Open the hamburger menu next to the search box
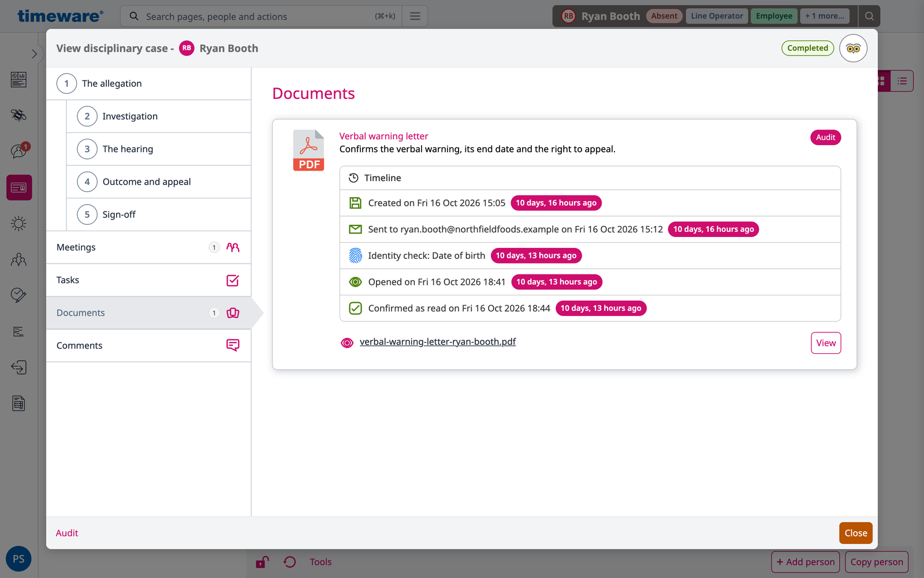Viewport: 924px width, 578px height. (x=415, y=16)
